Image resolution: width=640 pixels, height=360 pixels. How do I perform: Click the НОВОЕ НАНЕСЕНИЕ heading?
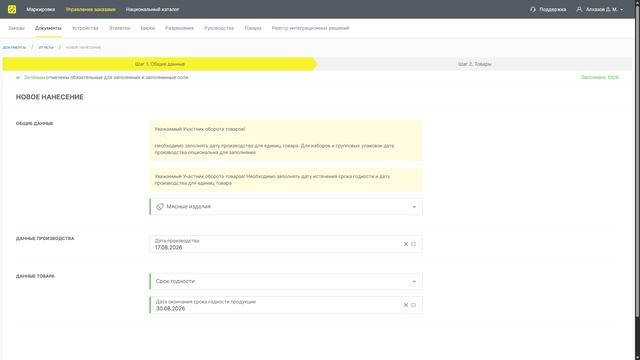[49, 97]
